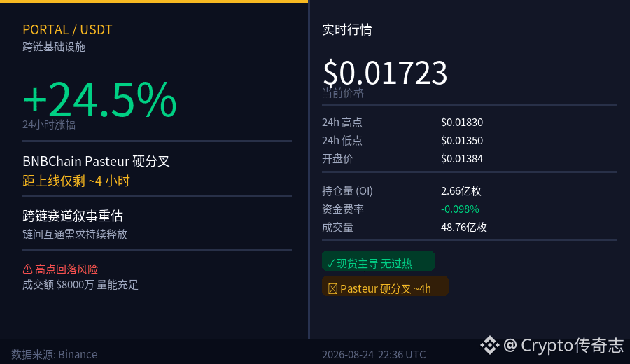Click the hourglass icon in Pasteur badge
Screen dimensions: 630x364
click(332, 289)
